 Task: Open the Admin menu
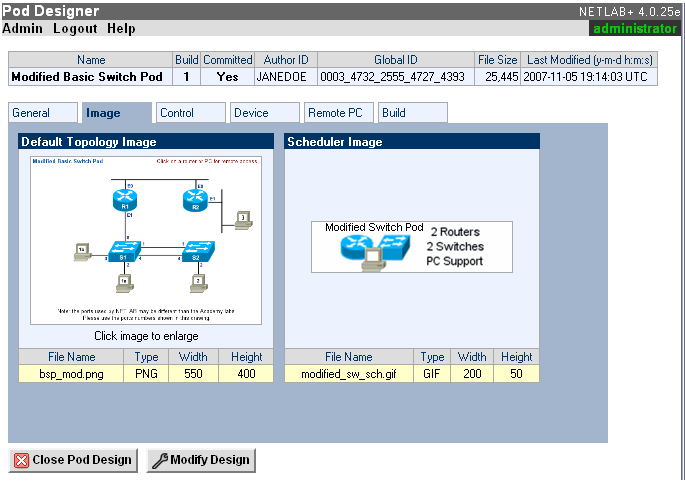pos(23,29)
